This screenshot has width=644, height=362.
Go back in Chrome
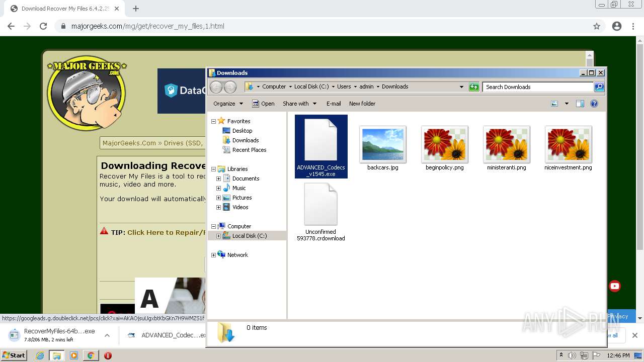11,26
